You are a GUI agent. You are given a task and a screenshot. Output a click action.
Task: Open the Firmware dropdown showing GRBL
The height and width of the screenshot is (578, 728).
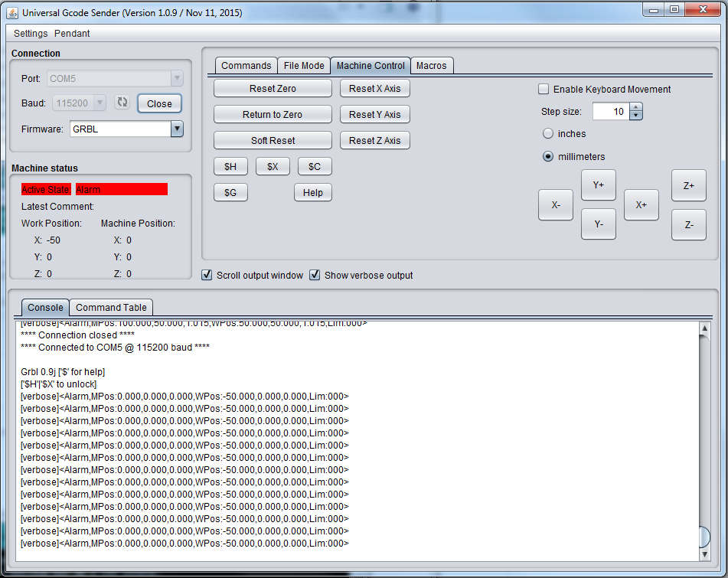(x=177, y=129)
